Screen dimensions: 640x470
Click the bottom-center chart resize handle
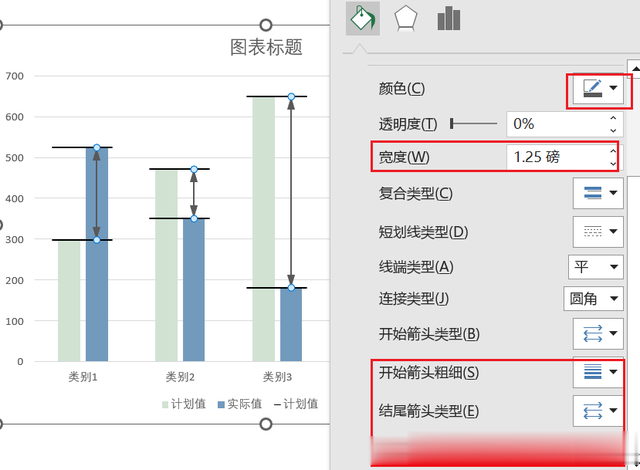coord(266,424)
